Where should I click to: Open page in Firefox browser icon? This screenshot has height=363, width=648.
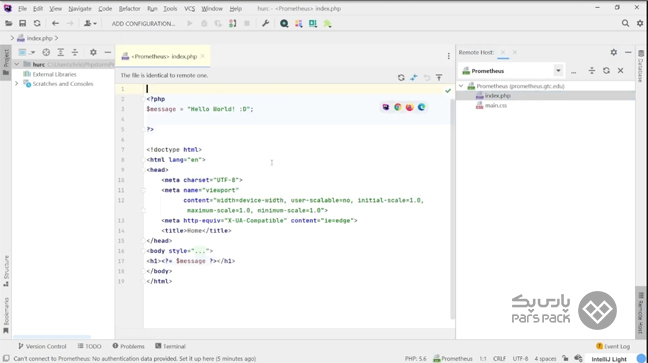(410, 107)
